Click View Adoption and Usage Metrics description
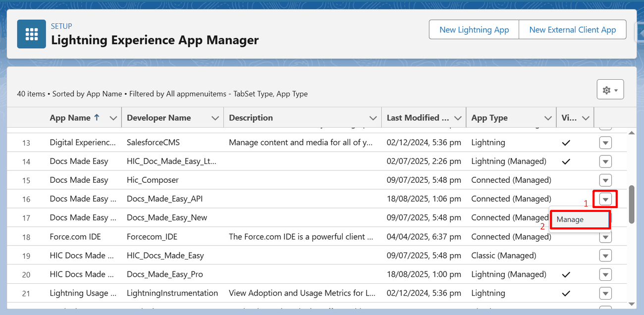This screenshot has width=644, height=315. point(302,293)
